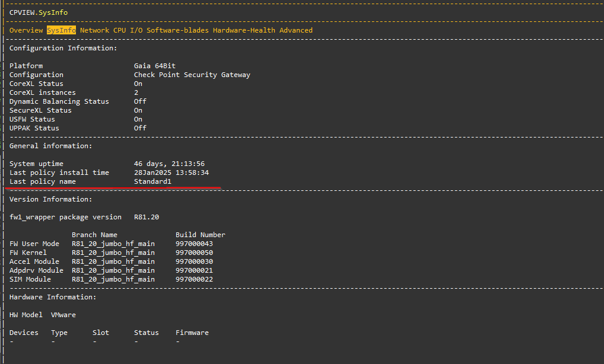Toggle the CoreXL Status On value

click(138, 83)
